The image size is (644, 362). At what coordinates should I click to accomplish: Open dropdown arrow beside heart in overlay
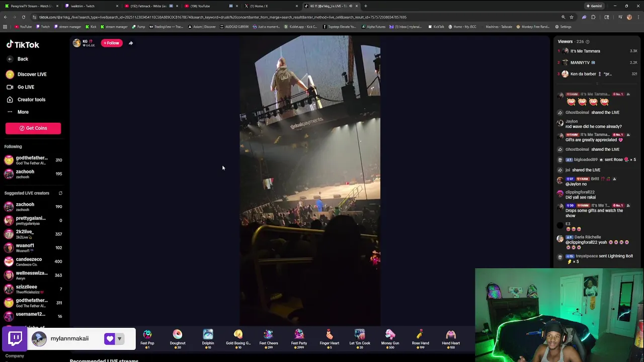120,339
